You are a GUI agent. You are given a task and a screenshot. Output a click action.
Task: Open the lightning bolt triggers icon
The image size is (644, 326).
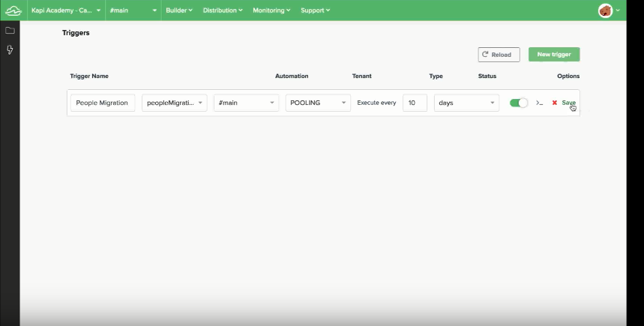click(10, 49)
